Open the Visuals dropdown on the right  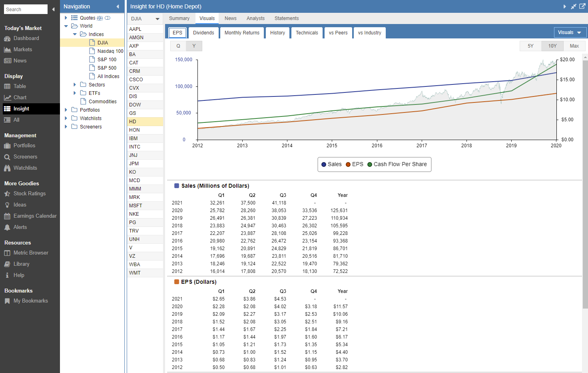[570, 32]
